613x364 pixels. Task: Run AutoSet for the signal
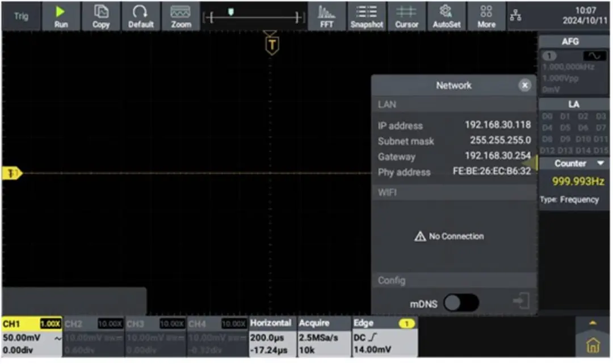click(447, 16)
